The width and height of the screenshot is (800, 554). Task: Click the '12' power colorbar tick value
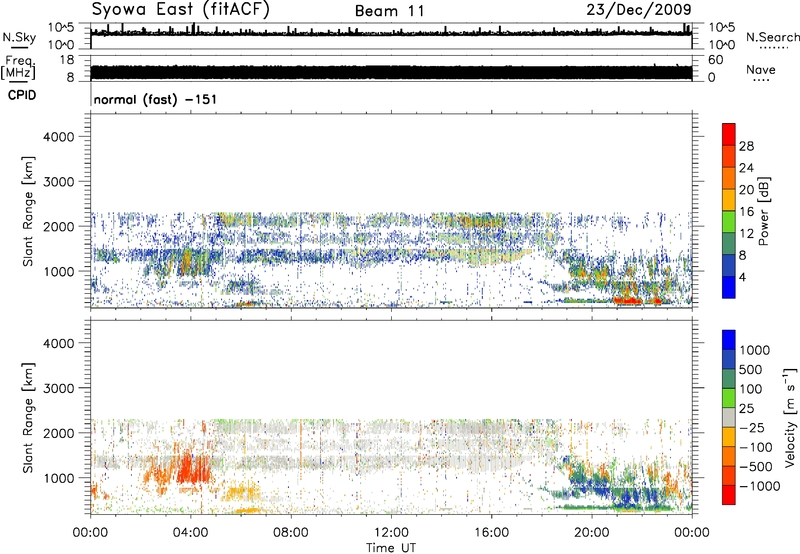tap(746, 234)
